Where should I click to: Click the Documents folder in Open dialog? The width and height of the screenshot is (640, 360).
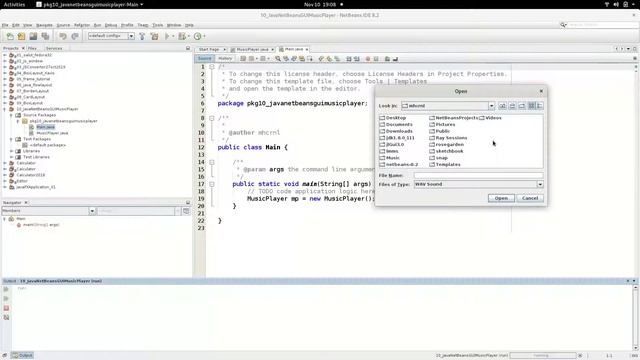point(396,124)
